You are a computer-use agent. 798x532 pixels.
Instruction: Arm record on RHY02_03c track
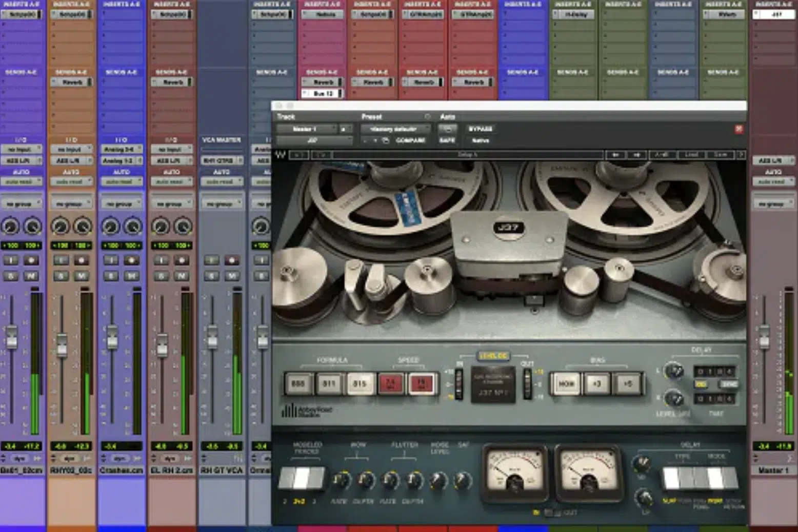click(x=82, y=260)
